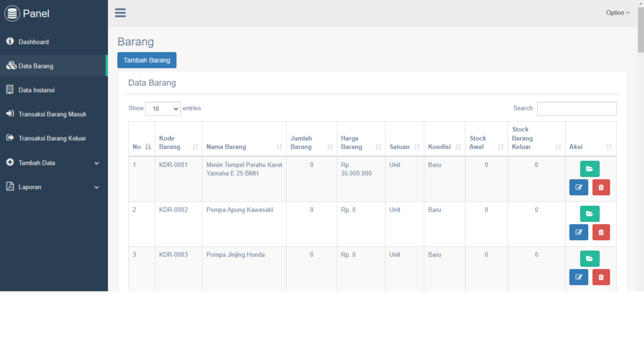Expand the Tambah Data submenu chevron
This screenshot has width=644, height=362.
(97, 163)
